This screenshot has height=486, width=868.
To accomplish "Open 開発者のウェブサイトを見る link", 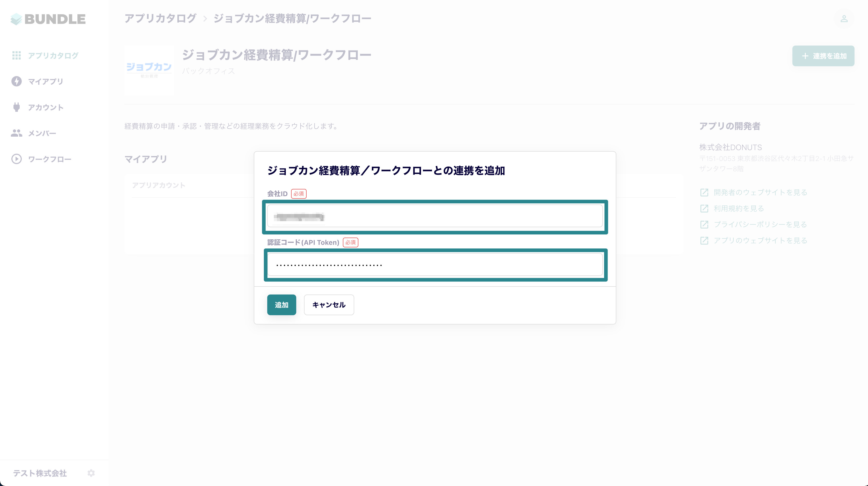I will [x=761, y=193].
